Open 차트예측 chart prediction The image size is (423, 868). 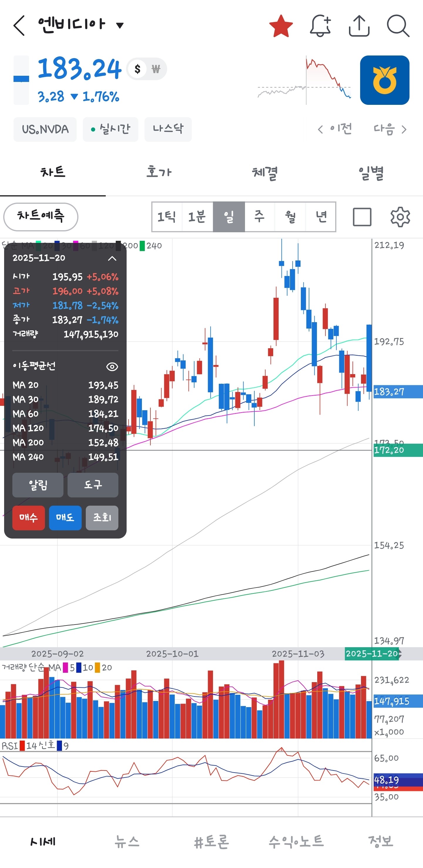point(41,217)
